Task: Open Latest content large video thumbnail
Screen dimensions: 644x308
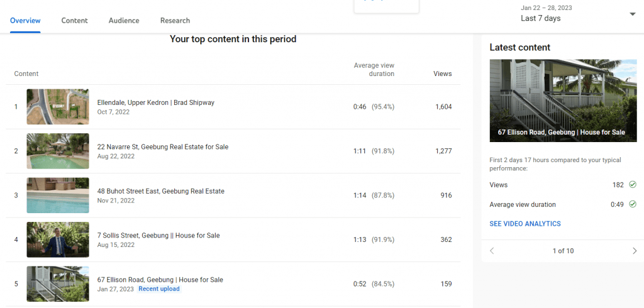Action: click(563, 101)
